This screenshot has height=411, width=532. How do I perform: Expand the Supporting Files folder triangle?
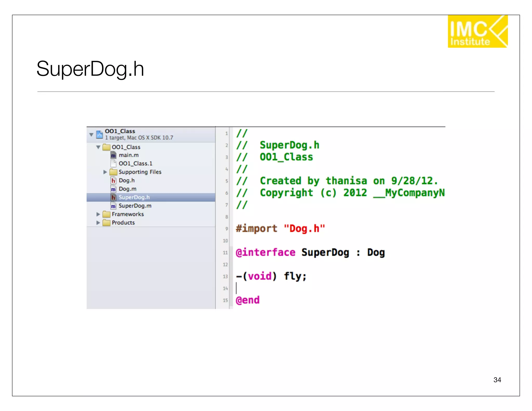pyautogui.click(x=105, y=172)
